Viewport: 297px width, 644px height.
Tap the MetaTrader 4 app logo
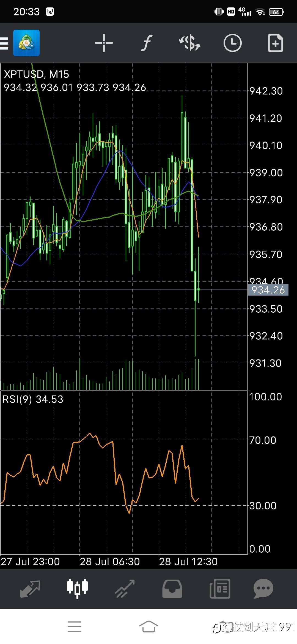pos(26,43)
